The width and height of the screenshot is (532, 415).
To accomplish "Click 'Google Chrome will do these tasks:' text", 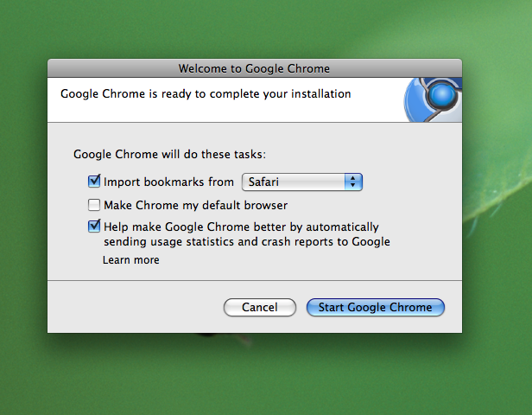I will click(x=169, y=154).
